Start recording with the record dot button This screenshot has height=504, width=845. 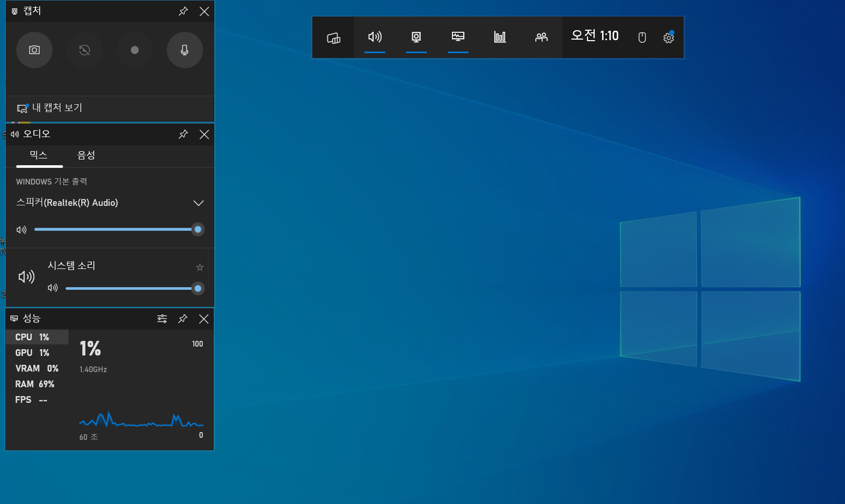click(x=134, y=50)
